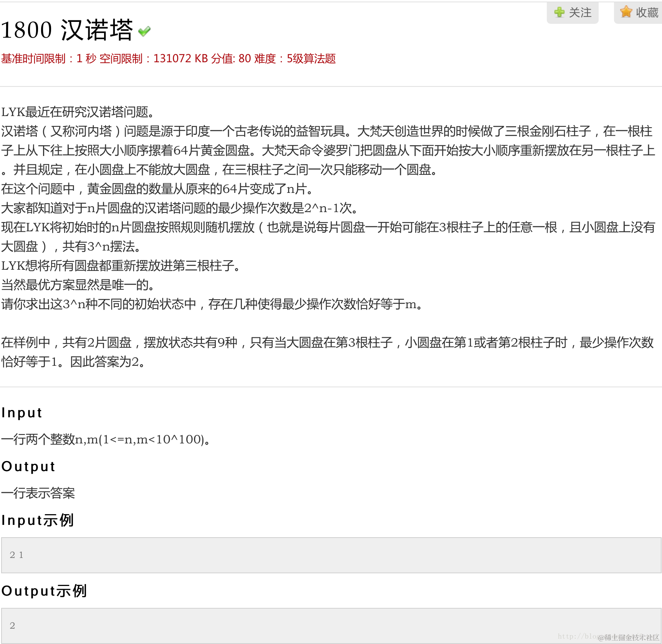Bookmark the problem with the 收藏 button
The width and height of the screenshot is (662, 644).
point(638,13)
